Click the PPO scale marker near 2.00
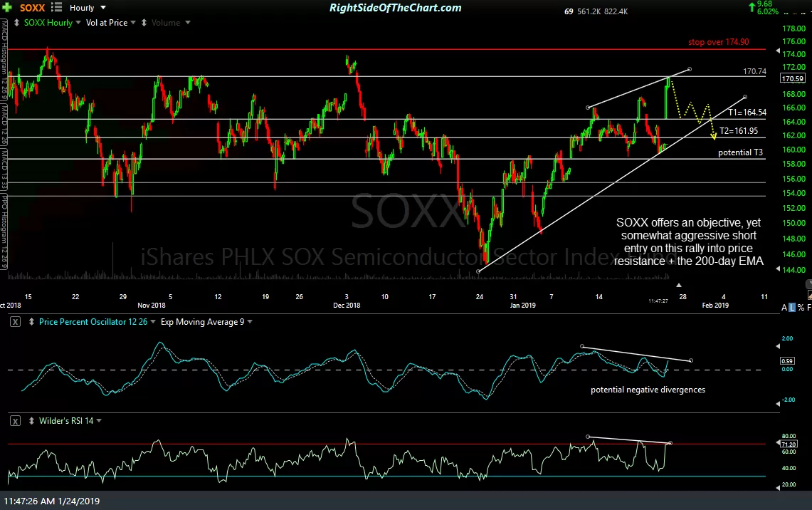This screenshot has height=510, width=812. [778, 345]
